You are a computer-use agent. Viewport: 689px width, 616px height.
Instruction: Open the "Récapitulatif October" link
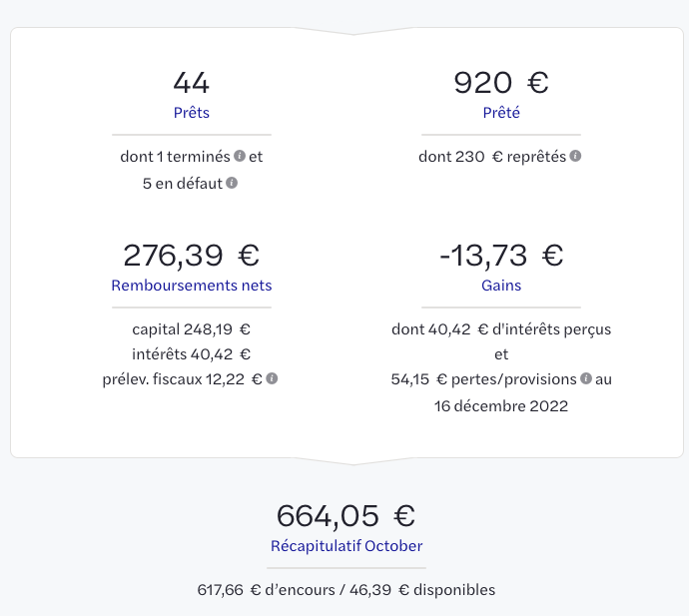[x=346, y=546]
